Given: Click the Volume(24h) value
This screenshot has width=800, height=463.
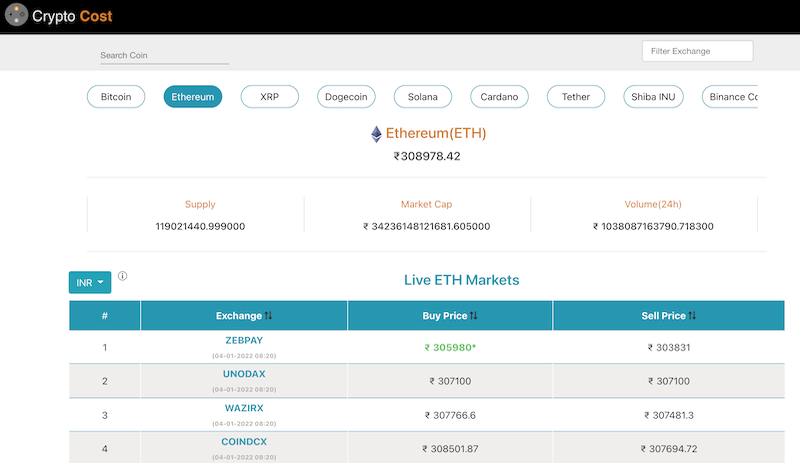Looking at the screenshot, I should click(653, 226).
